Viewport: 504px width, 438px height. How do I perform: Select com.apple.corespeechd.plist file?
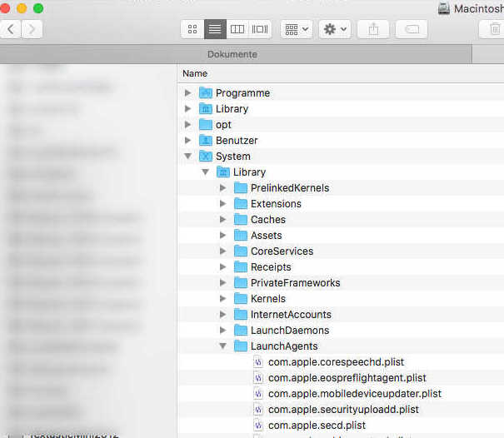click(336, 362)
